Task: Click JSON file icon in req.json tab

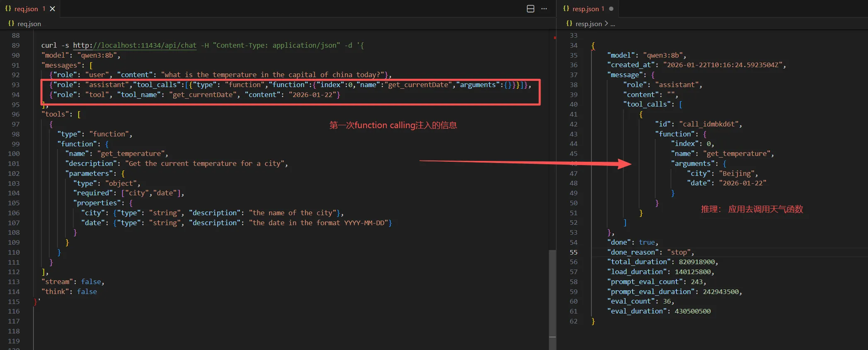Action: click(x=8, y=9)
